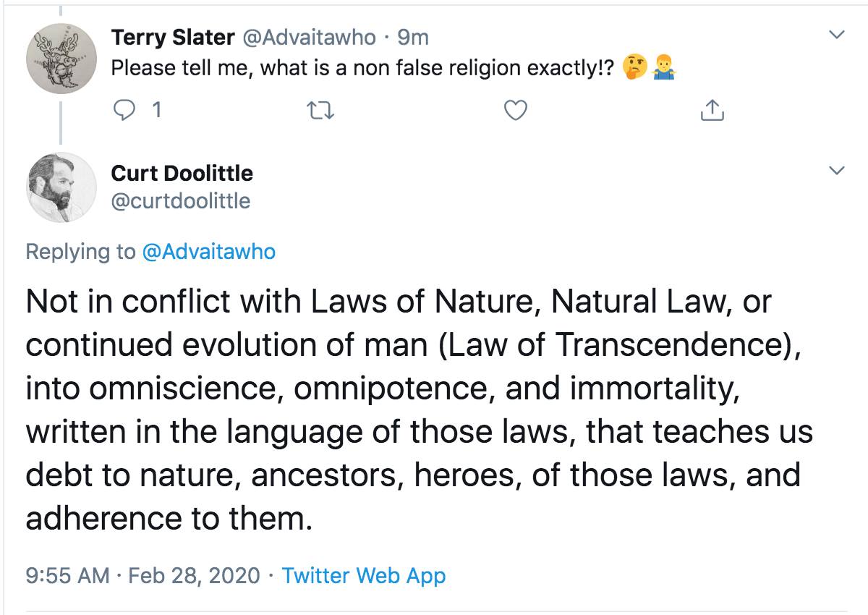Open Curt Doolittle's profile avatar
Viewport: 868px width, 615px height.
coord(61,187)
